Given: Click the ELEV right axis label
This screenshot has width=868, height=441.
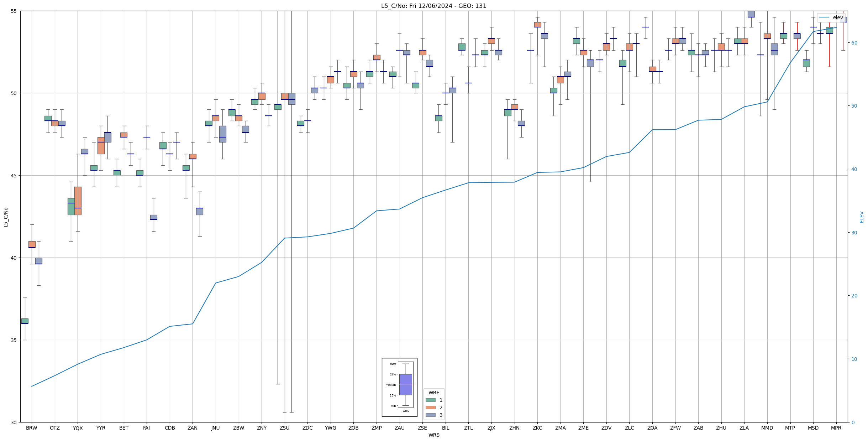Looking at the screenshot, I should 862,217.
